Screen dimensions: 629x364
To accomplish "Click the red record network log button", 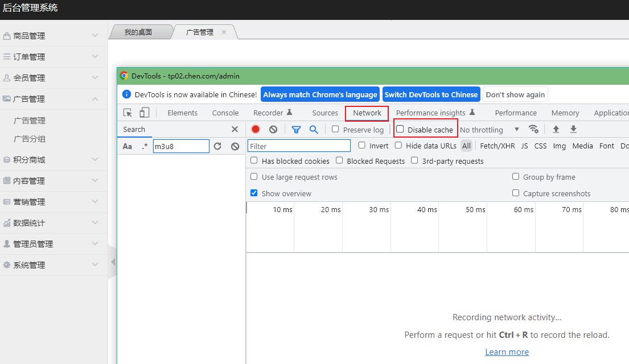I will point(256,130).
